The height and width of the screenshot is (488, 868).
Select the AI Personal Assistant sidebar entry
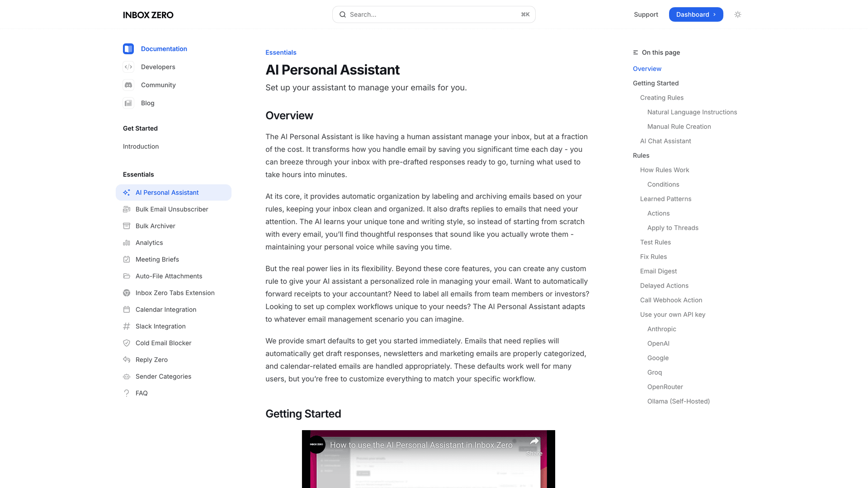point(167,192)
